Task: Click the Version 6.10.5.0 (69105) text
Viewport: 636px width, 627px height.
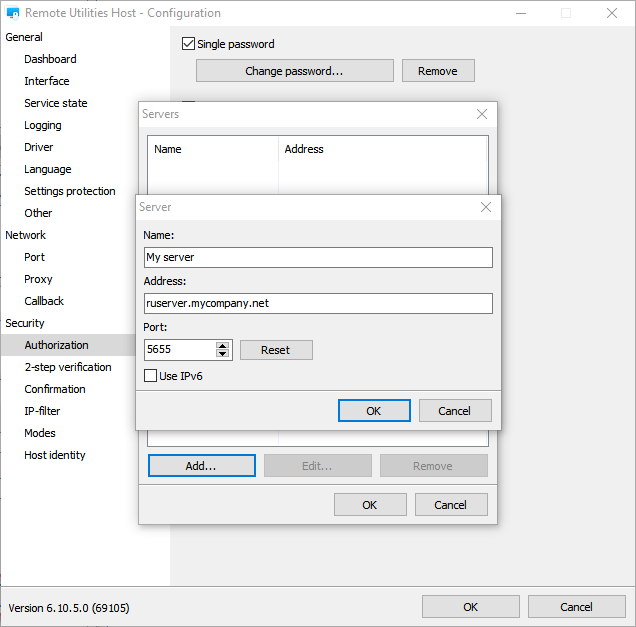Action: coord(69,608)
